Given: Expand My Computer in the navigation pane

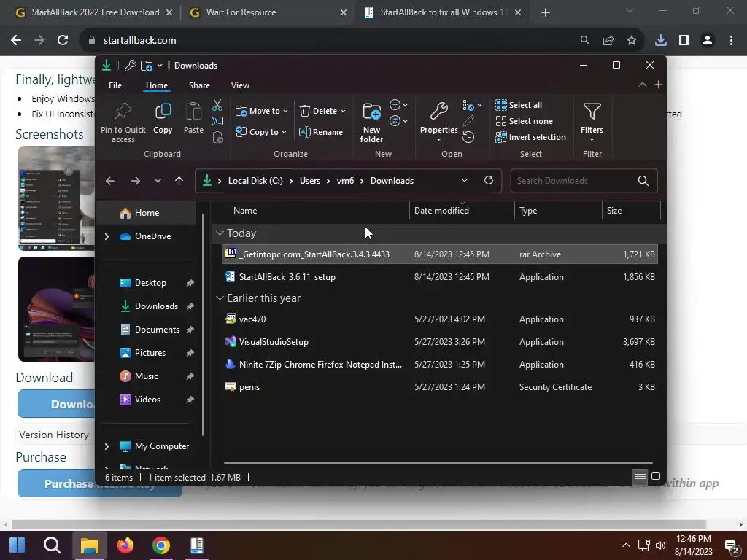Looking at the screenshot, I should point(107,446).
